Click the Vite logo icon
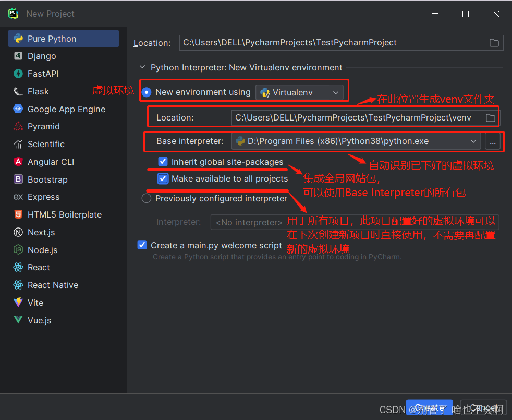 click(x=18, y=303)
